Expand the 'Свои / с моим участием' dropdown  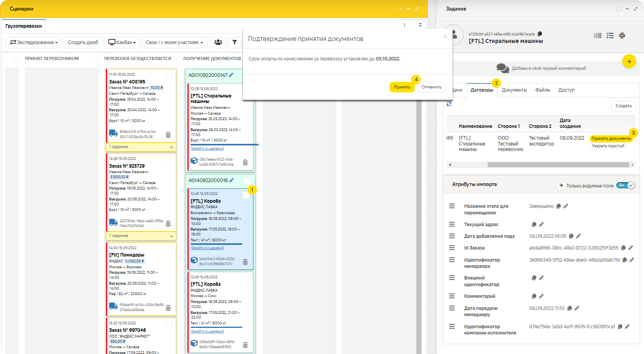tap(175, 42)
